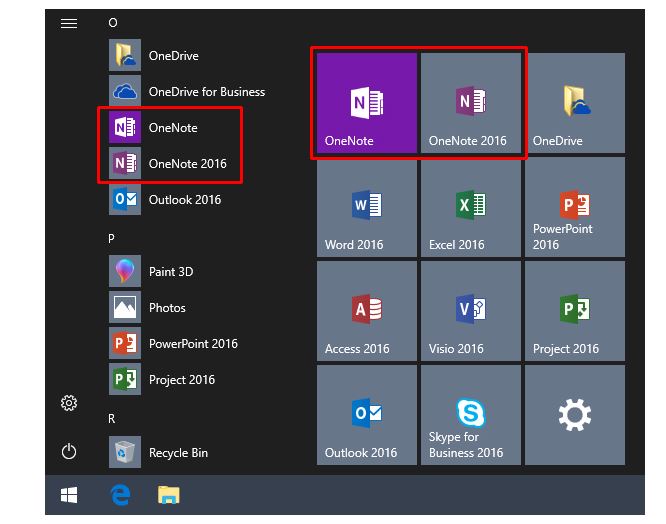This screenshot has height=524, width=666.
Task: Click the letter P group header
Action: click(111, 239)
